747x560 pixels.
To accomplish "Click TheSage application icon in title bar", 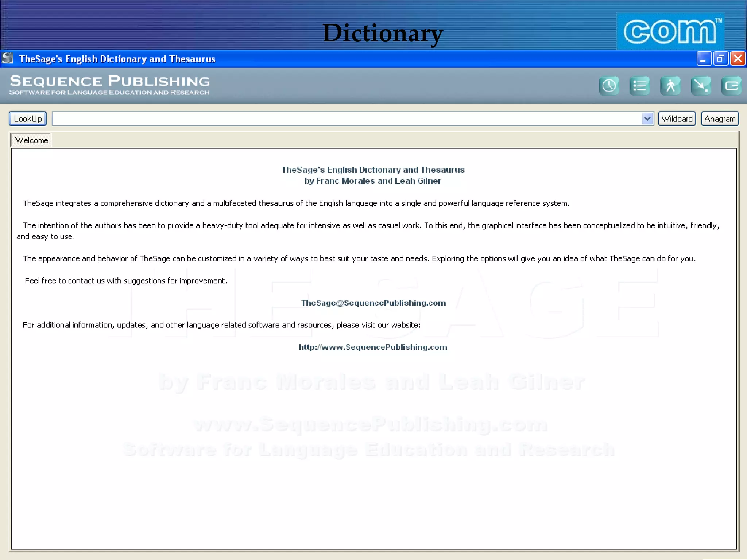I will click(x=8, y=58).
